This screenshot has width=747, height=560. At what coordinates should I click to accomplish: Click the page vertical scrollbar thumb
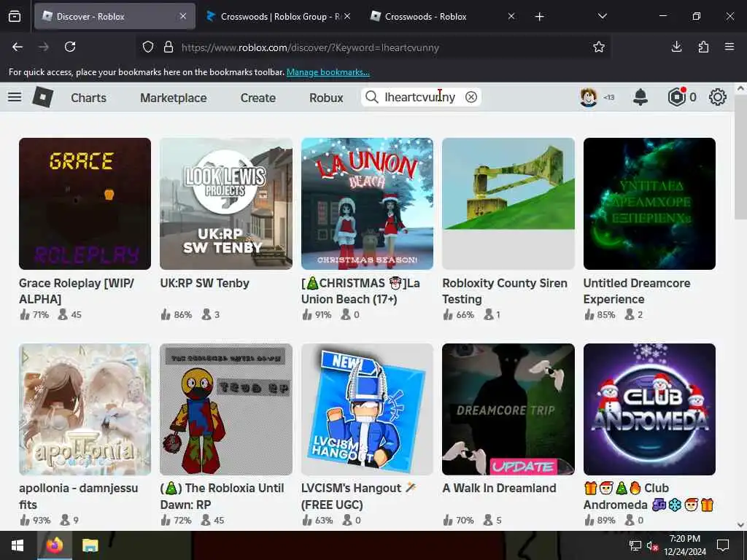click(x=740, y=157)
